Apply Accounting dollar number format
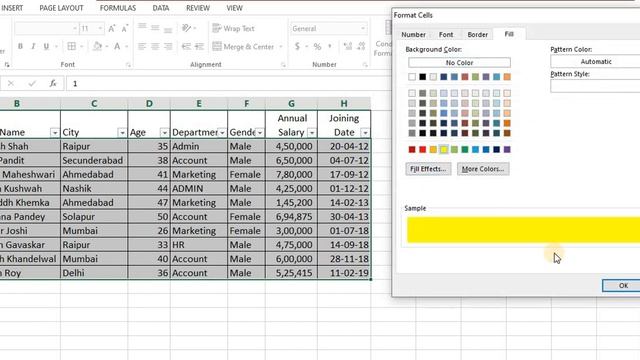This screenshot has width=640, height=360. coord(297,46)
